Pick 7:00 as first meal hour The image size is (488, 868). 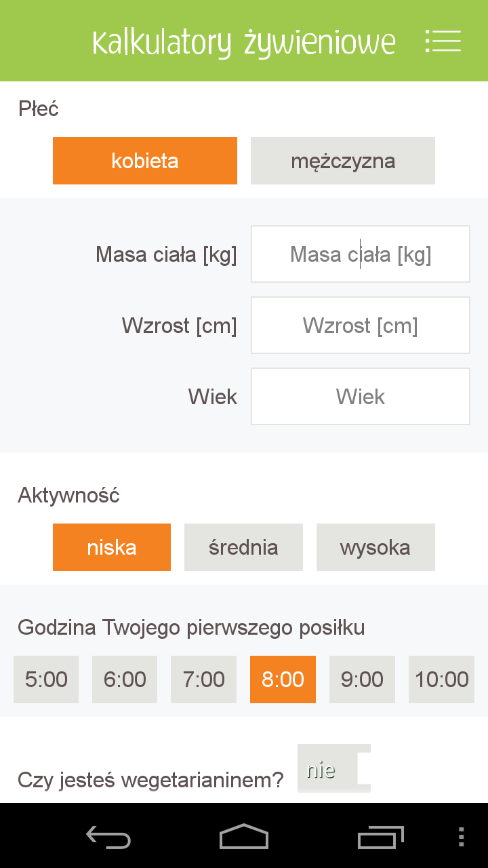tap(204, 679)
